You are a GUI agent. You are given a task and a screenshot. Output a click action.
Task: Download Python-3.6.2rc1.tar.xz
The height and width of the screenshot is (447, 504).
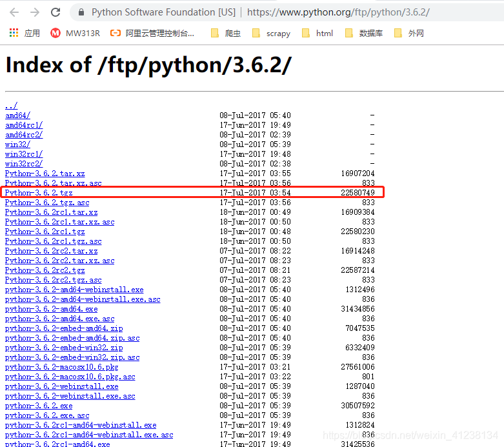pyautogui.click(x=52, y=212)
